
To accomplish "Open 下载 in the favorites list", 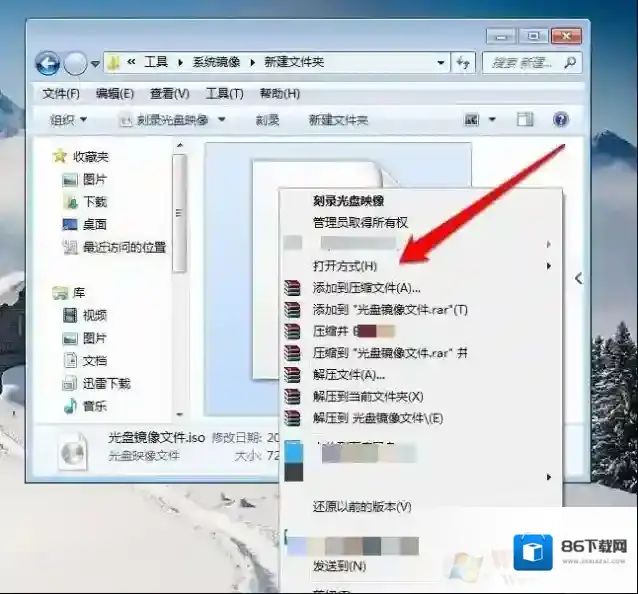I will coord(95,202).
